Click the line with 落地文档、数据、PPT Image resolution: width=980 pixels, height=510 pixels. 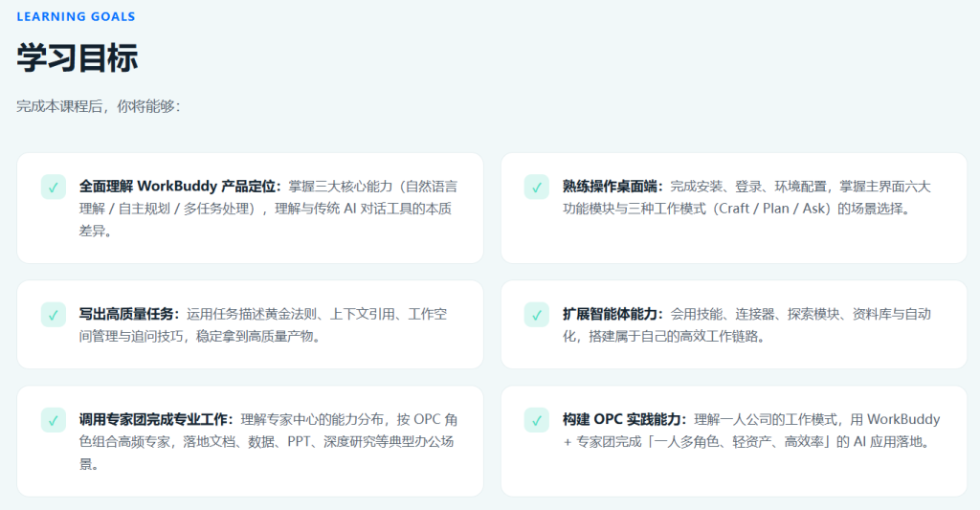click(x=266, y=442)
